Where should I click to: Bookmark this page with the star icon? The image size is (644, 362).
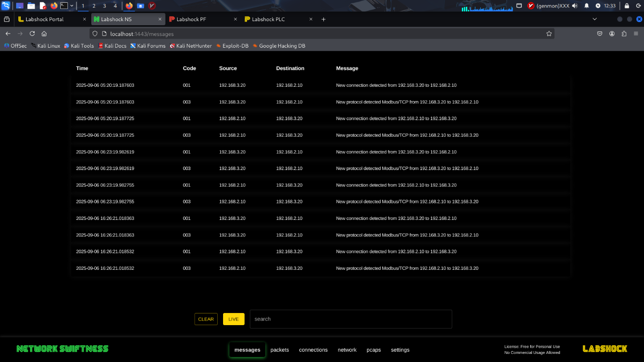coord(549,34)
